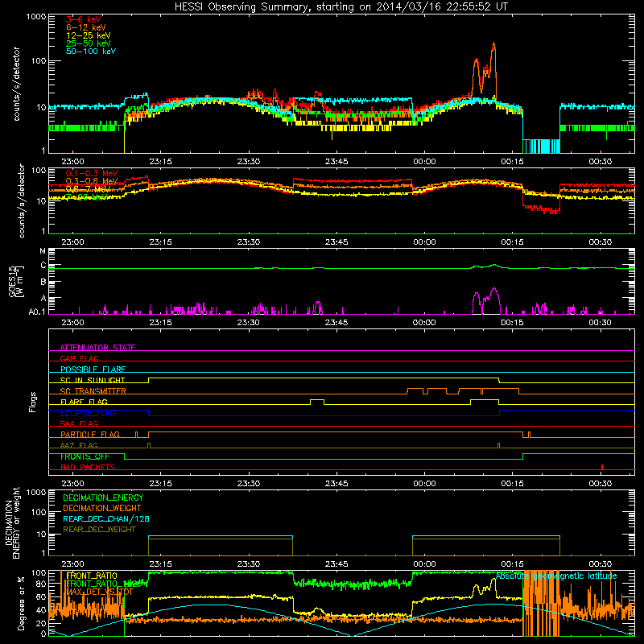Image resolution: width=644 pixels, height=644 pixels.
Task: Click the red BAD_PACKETS spike near 00:30
Action: point(602,467)
